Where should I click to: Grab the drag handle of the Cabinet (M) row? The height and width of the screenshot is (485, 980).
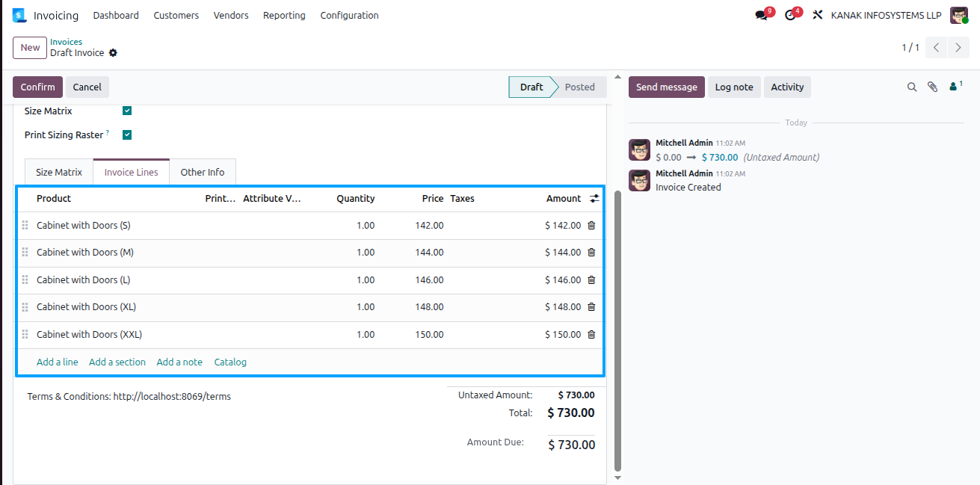coord(25,253)
